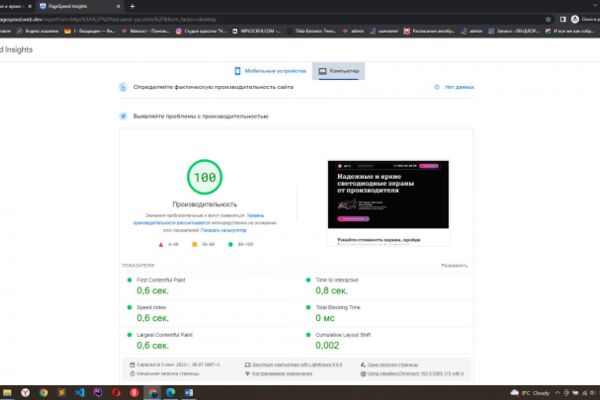Click the Total Blocking Time value 0 мс
This screenshot has width=600, height=400.
pos(325,318)
